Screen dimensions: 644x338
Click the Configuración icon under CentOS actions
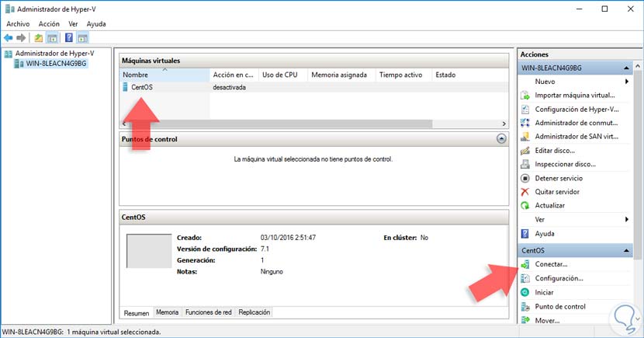coord(525,278)
